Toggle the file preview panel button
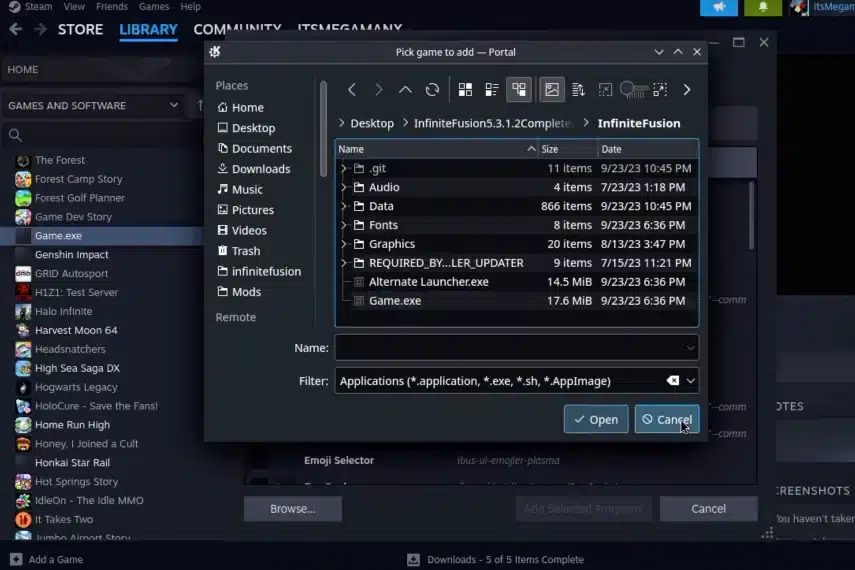 pos(551,89)
